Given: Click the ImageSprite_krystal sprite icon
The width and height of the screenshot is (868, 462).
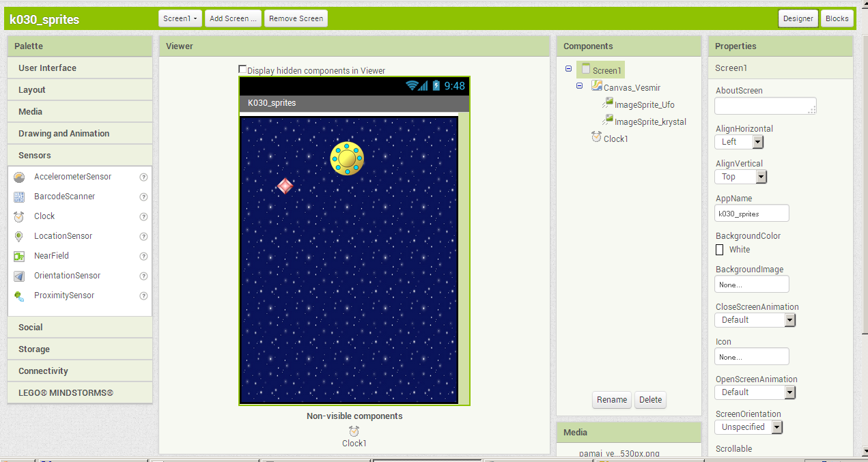Looking at the screenshot, I should tap(608, 121).
